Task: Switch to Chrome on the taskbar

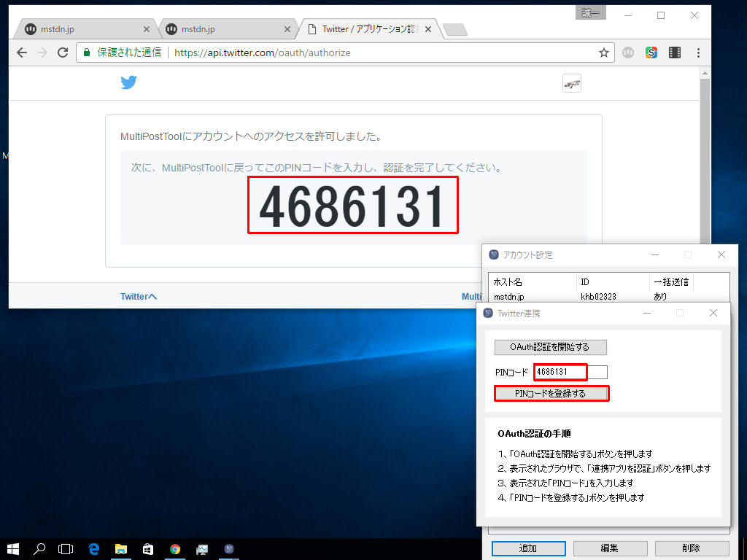Action: point(175,549)
